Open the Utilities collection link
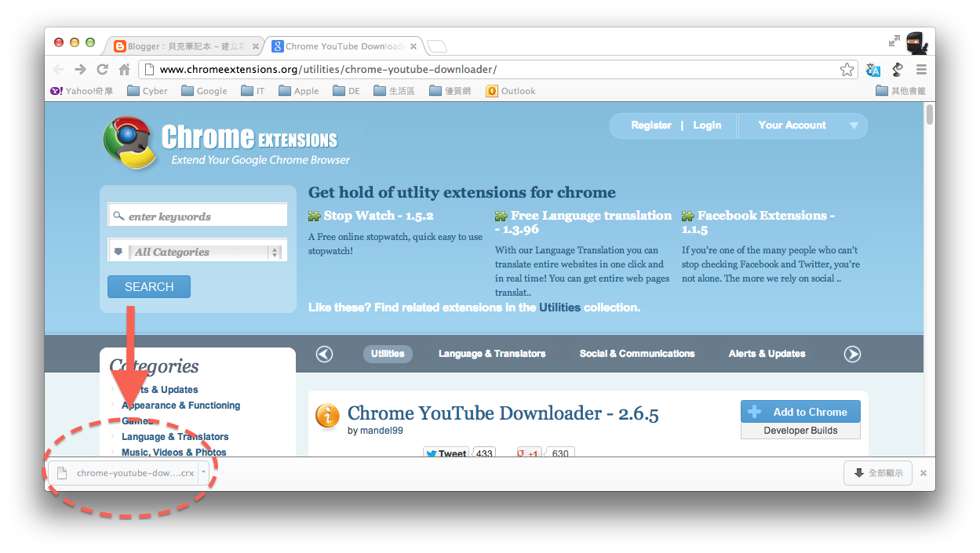980x553 pixels. tap(559, 307)
